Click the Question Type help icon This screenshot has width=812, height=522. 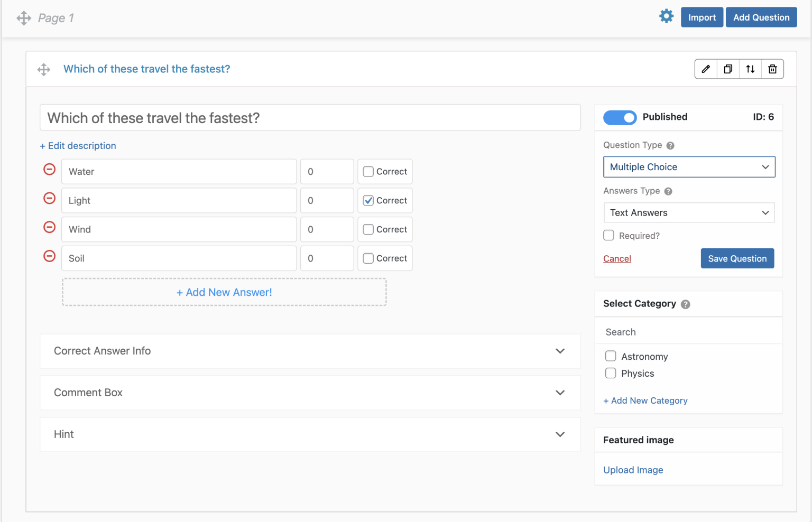coord(670,145)
